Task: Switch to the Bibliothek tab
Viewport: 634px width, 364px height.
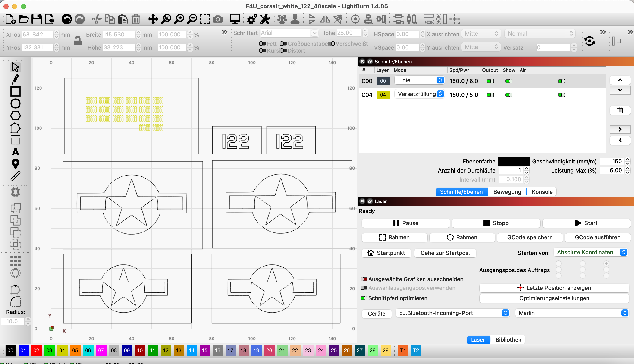Action: (x=508, y=340)
